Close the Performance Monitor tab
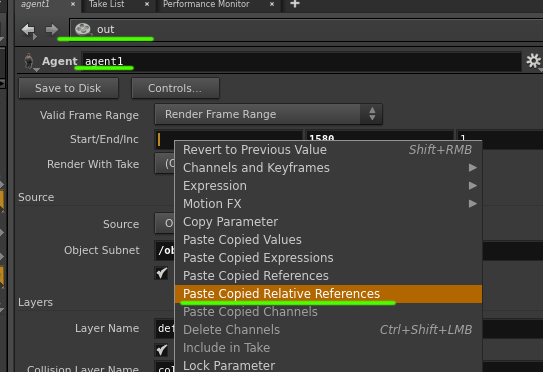The height and width of the screenshot is (372, 543). click(x=272, y=4)
